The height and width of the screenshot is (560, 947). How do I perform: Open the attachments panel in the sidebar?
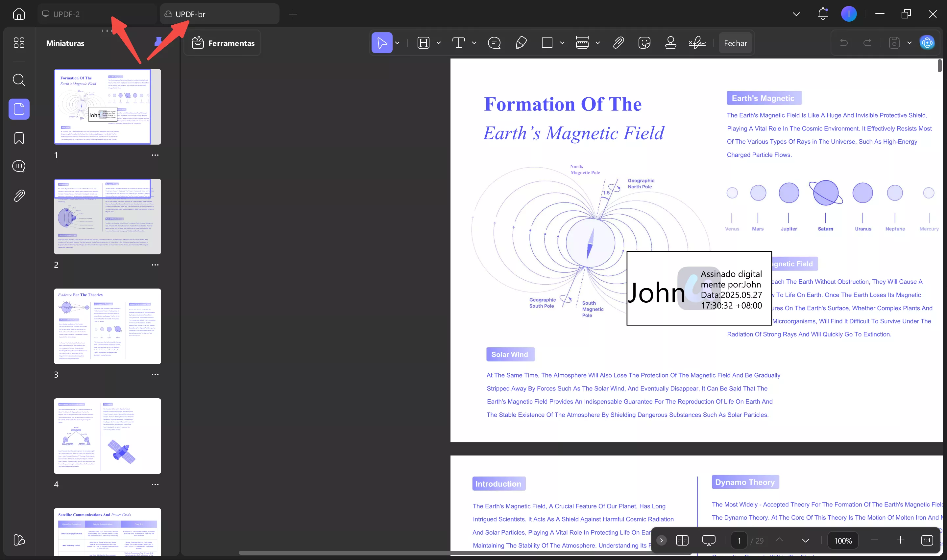(19, 196)
